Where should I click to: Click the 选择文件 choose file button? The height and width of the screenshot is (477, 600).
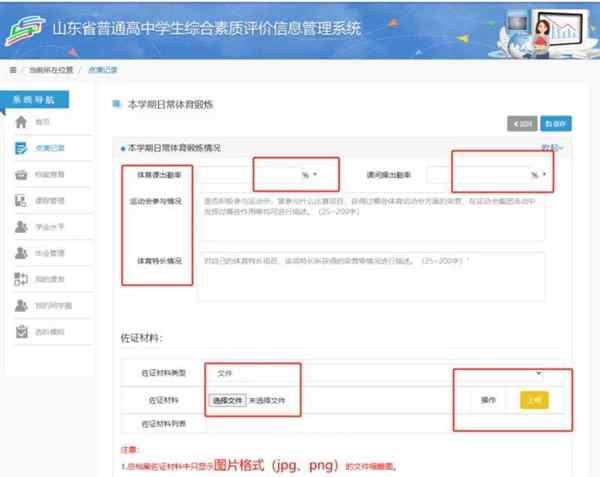228,400
